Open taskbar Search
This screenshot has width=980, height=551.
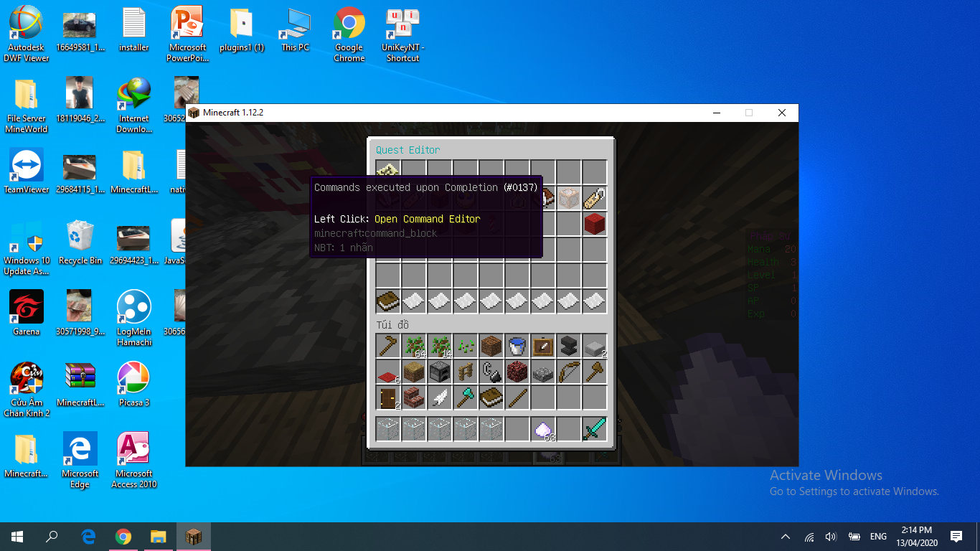pos(52,537)
